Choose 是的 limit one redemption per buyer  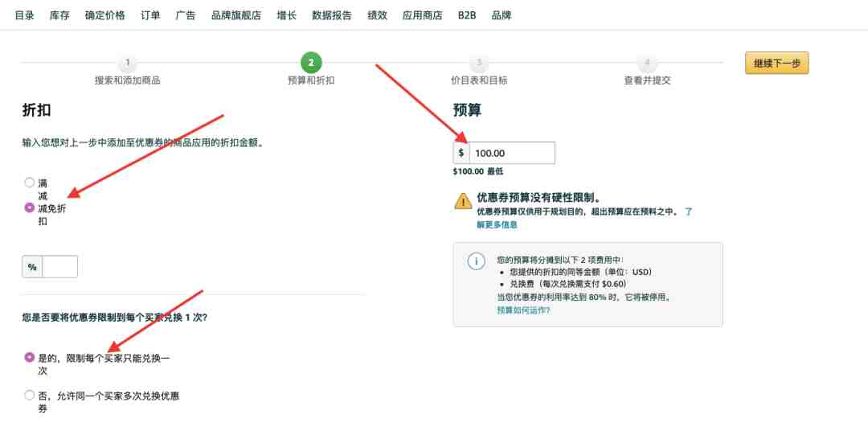pos(30,357)
